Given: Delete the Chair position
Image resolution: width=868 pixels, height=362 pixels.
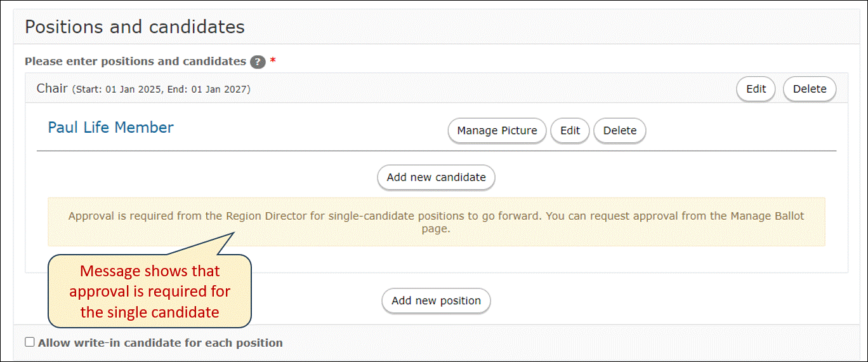Looking at the screenshot, I should coord(810,89).
